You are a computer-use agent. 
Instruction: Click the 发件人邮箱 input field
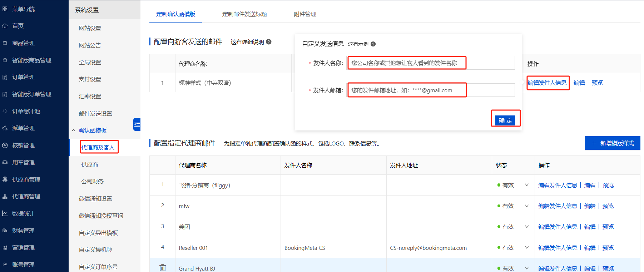click(431, 90)
